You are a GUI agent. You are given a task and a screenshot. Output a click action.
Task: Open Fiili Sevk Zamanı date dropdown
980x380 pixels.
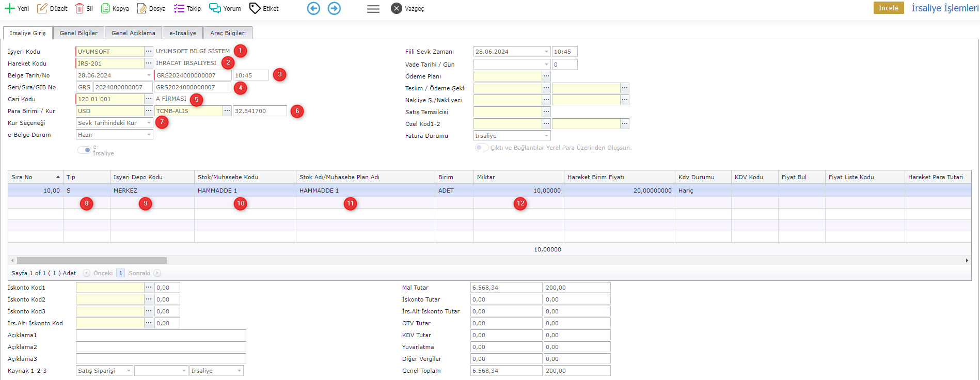(x=546, y=52)
